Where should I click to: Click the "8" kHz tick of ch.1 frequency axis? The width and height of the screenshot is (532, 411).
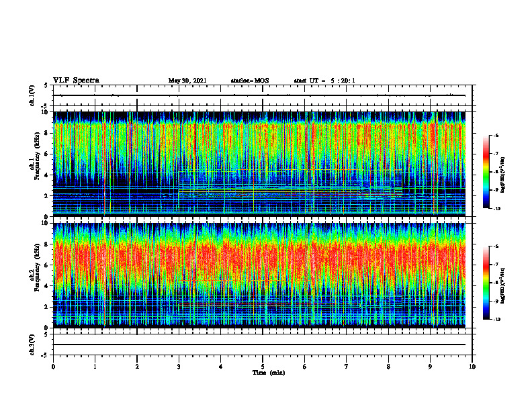47,133
